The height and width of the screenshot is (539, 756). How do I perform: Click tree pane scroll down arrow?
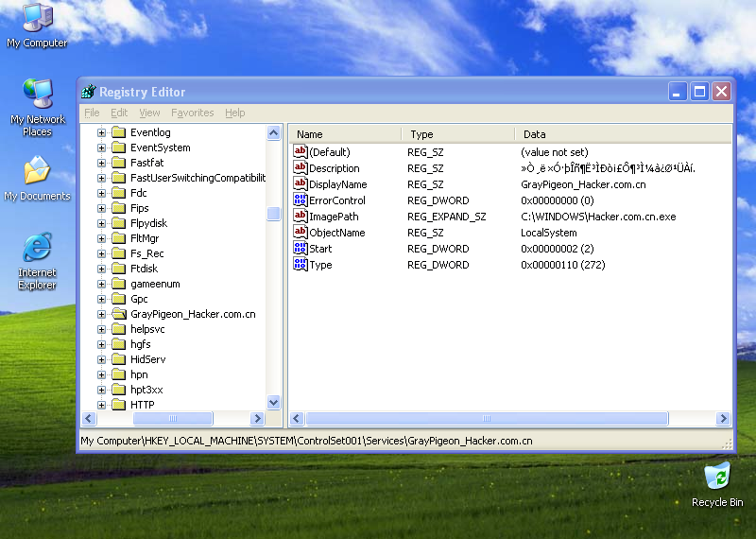[x=274, y=402]
